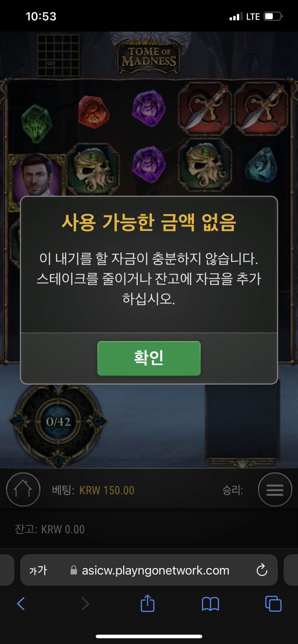The width and height of the screenshot is (298, 644).
Task: Tap the Safari forward arrow
Action: pos(85,604)
